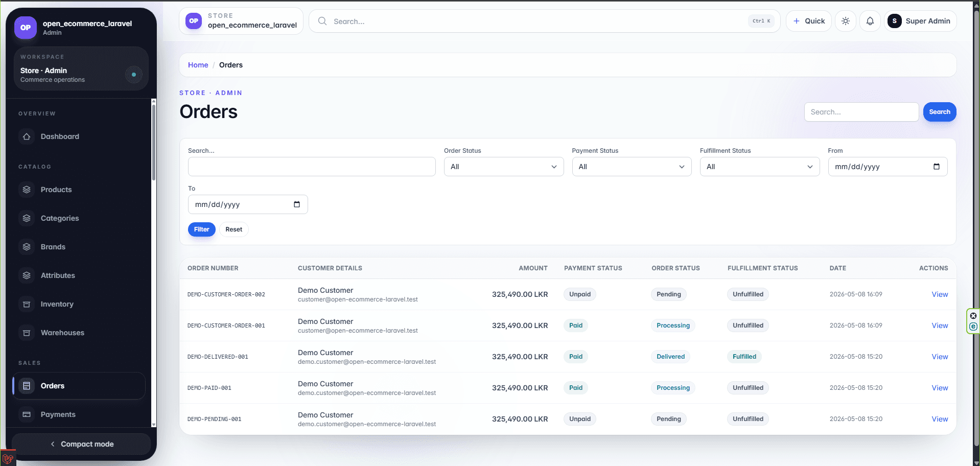Click the Delivered order status badge

[x=670, y=357]
